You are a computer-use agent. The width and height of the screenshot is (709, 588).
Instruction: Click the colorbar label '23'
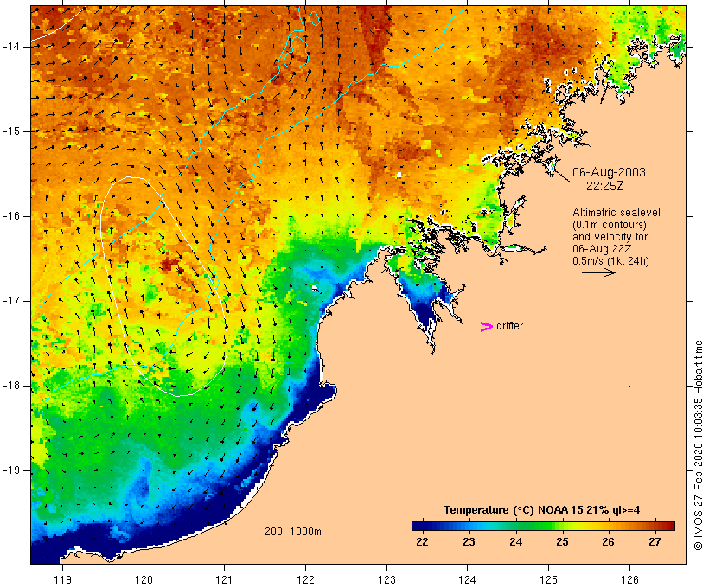point(469,542)
